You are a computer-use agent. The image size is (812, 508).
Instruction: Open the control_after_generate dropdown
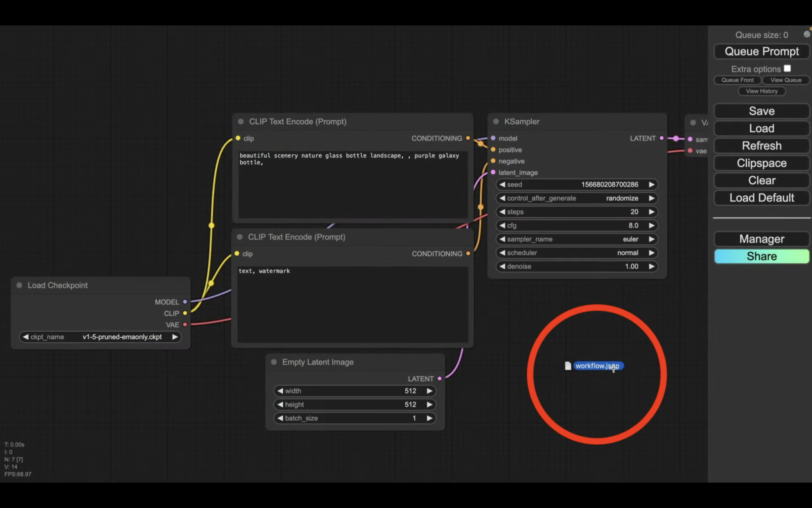point(577,198)
